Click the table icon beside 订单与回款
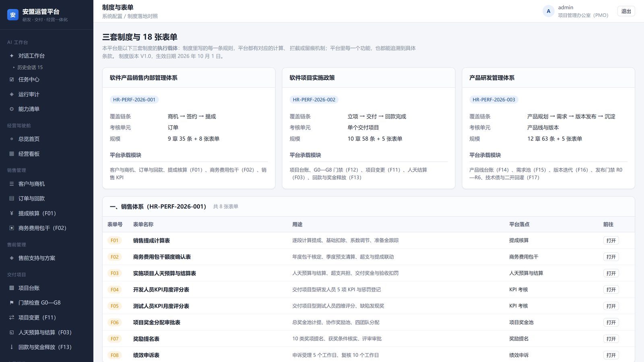The height and width of the screenshot is (362, 644). pyautogui.click(x=12, y=198)
